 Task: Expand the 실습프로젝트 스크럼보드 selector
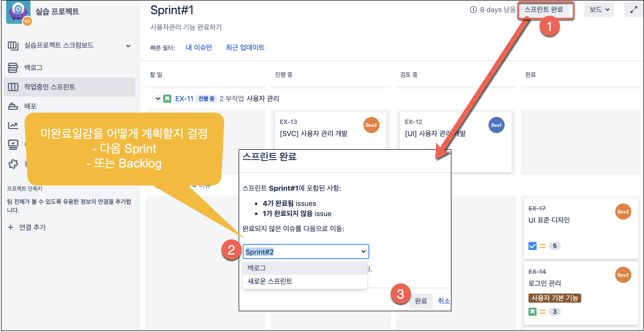click(x=128, y=46)
